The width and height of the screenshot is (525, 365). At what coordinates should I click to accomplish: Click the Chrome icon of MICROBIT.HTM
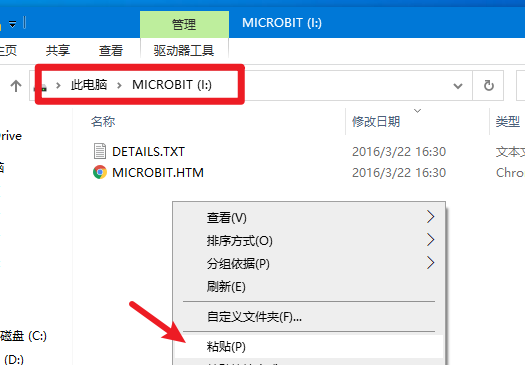100,172
